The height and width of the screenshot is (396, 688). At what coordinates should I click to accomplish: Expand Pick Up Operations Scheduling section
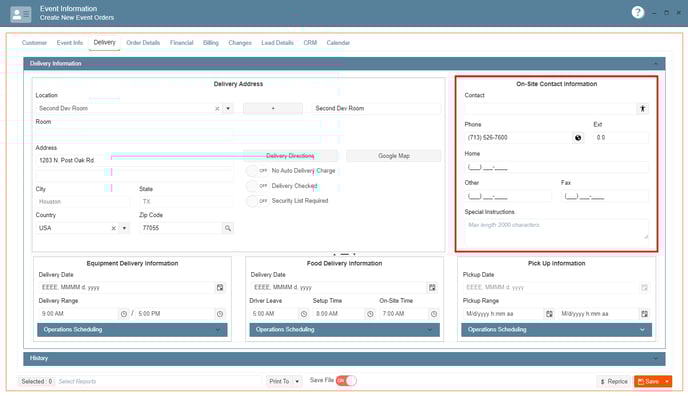tap(556, 330)
